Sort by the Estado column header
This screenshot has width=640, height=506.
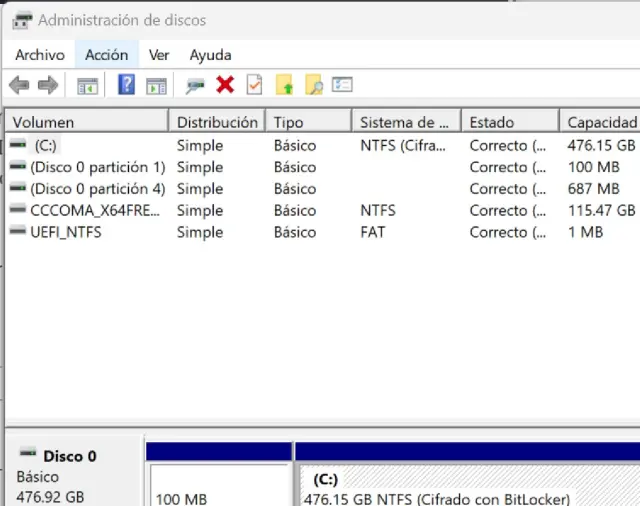tap(508, 122)
